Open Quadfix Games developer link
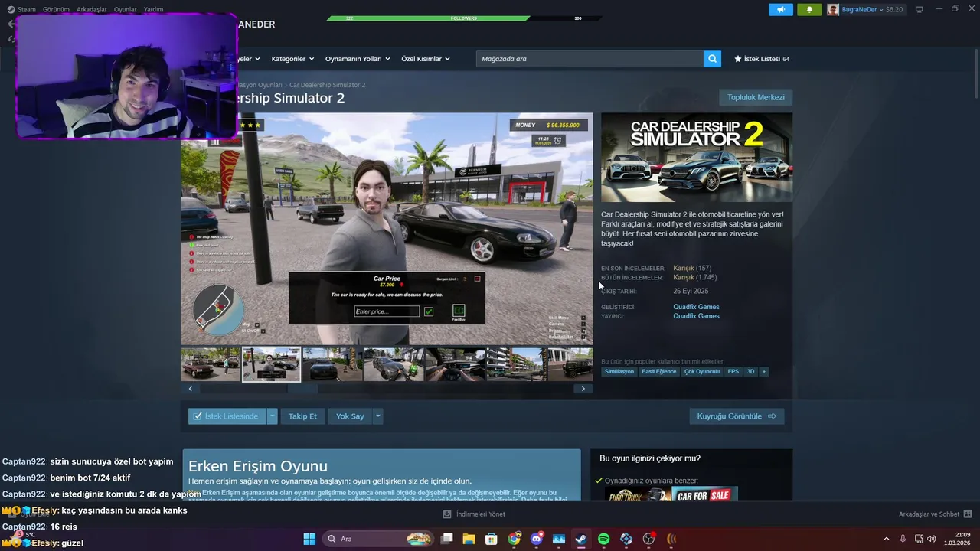Screen dimensions: 980x551 (696, 307)
